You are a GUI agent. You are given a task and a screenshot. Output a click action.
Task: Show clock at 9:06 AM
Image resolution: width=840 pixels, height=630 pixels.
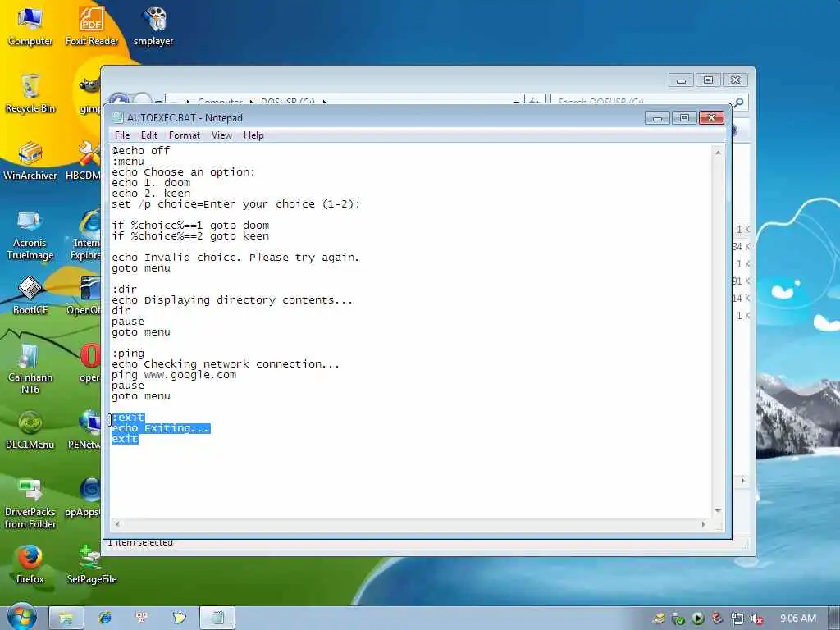pos(797,619)
